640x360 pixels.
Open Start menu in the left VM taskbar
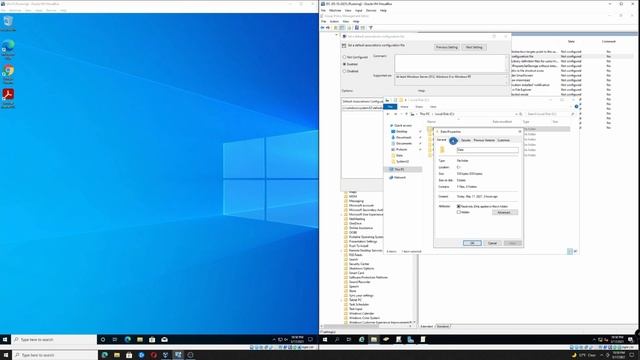[x=5, y=340]
